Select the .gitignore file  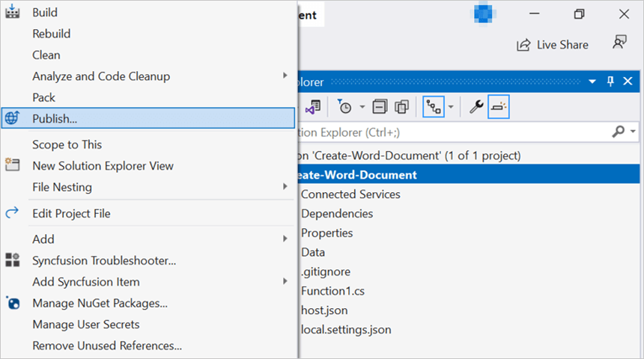325,271
